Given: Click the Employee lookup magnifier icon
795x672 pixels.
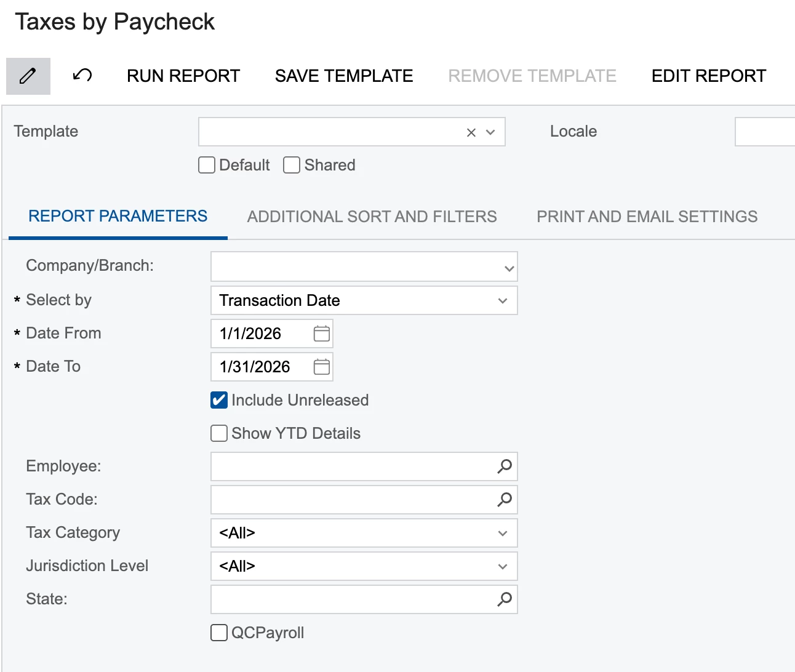Looking at the screenshot, I should coord(504,466).
